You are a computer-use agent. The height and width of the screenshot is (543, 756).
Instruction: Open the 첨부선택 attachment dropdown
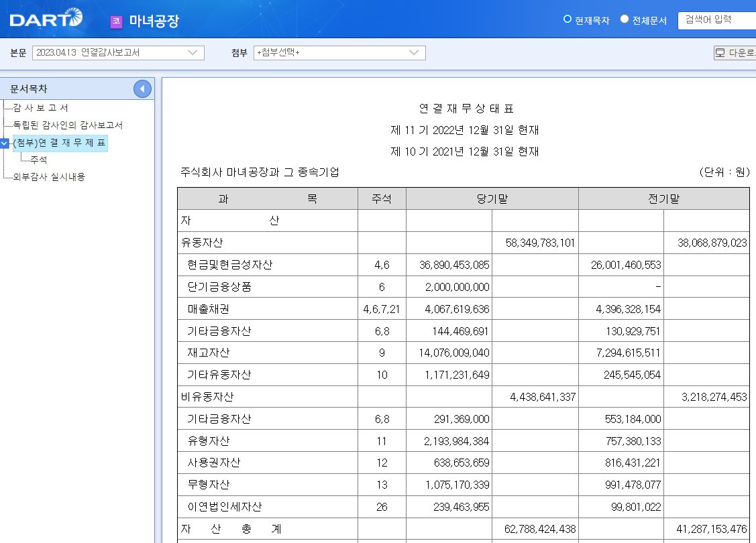click(x=339, y=52)
